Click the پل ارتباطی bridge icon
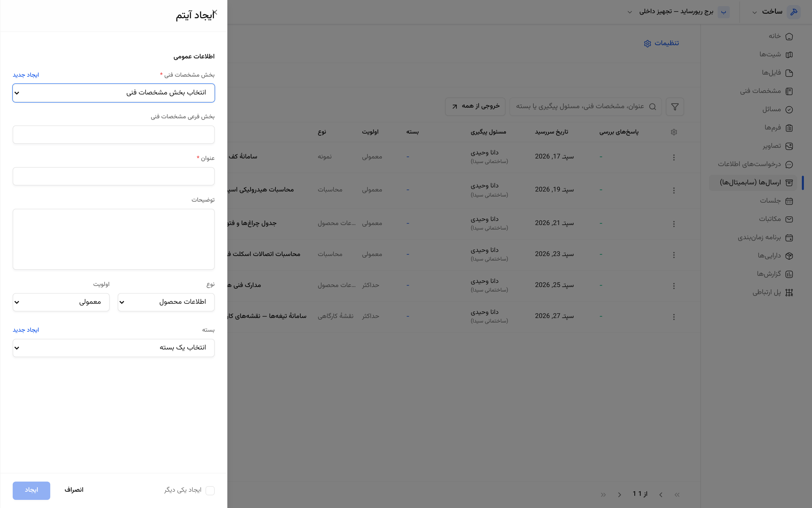The width and height of the screenshot is (812, 508). point(789,293)
